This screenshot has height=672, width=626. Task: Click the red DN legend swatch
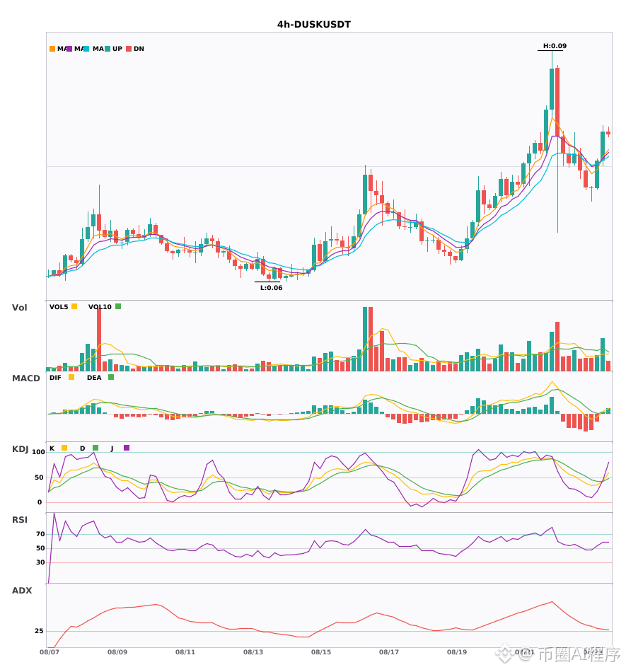(129, 49)
